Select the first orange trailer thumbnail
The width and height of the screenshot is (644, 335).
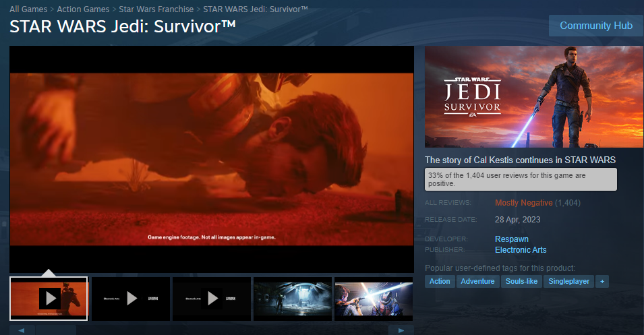tap(49, 299)
